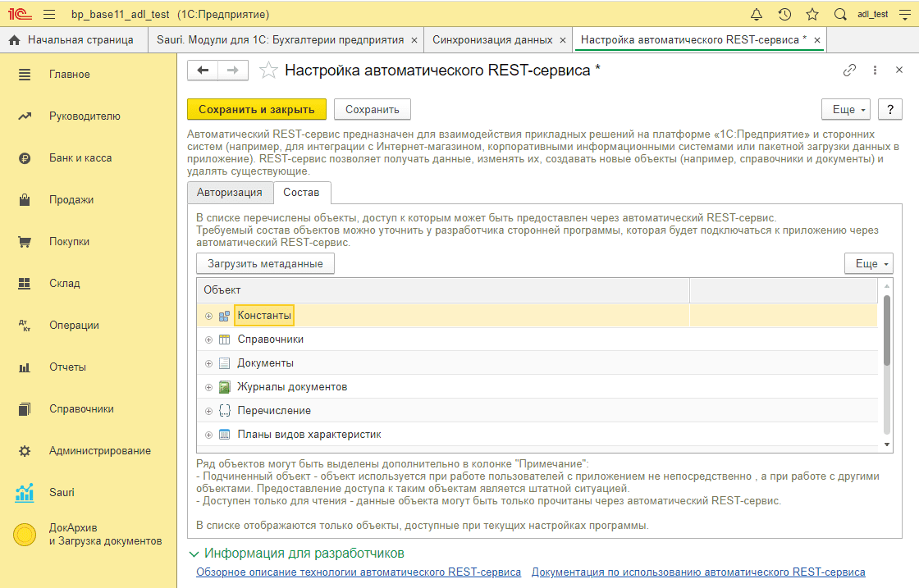Add this form to favorites with the star
This screenshot has width=919, height=588.
[x=268, y=71]
